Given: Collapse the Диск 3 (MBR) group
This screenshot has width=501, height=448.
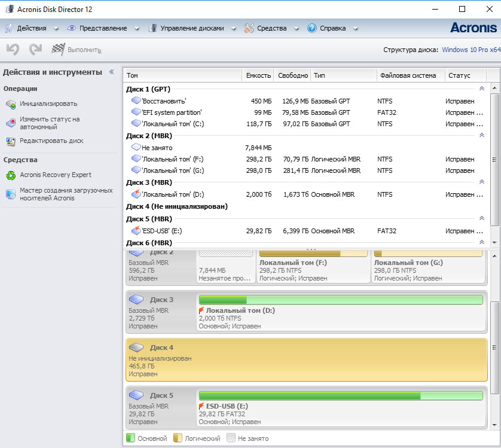Looking at the screenshot, I should tap(482, 182).
